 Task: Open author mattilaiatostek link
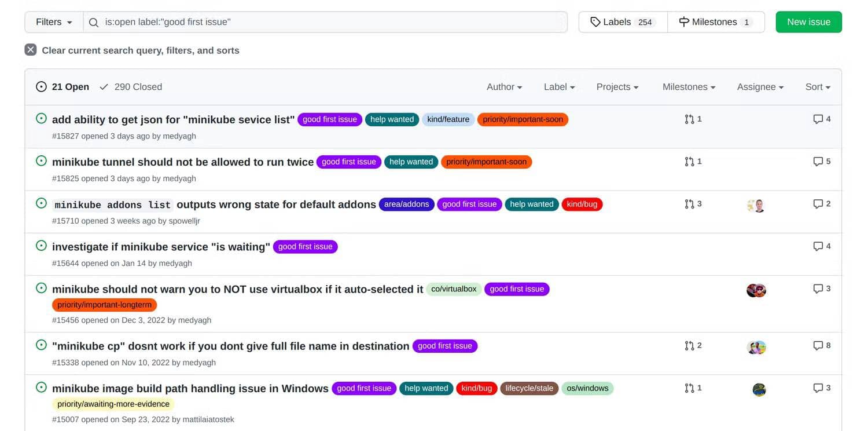(x=208, y=419)
